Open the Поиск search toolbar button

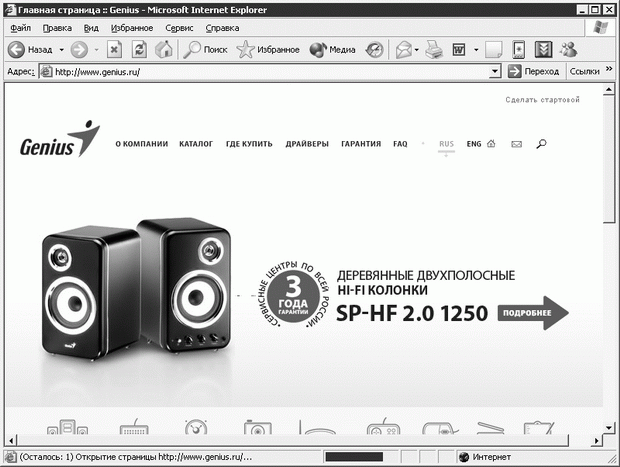click(205, 49)
